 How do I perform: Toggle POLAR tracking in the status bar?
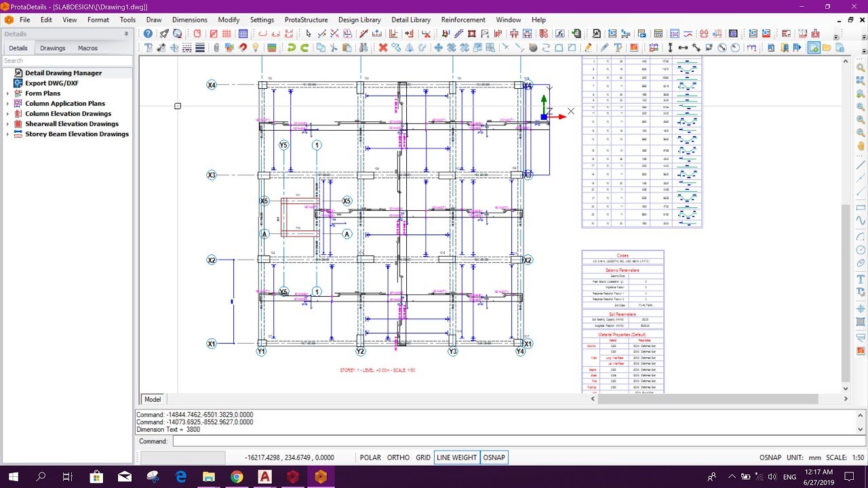[370, 457]
